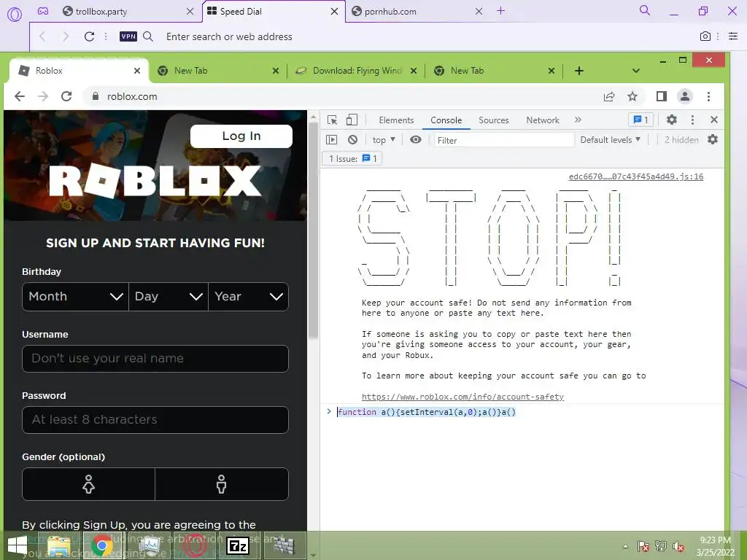The height and width of the screenshot is (560, 747).
Task: Open the Chrome three-dot menu
Action: tap(709, 96)
